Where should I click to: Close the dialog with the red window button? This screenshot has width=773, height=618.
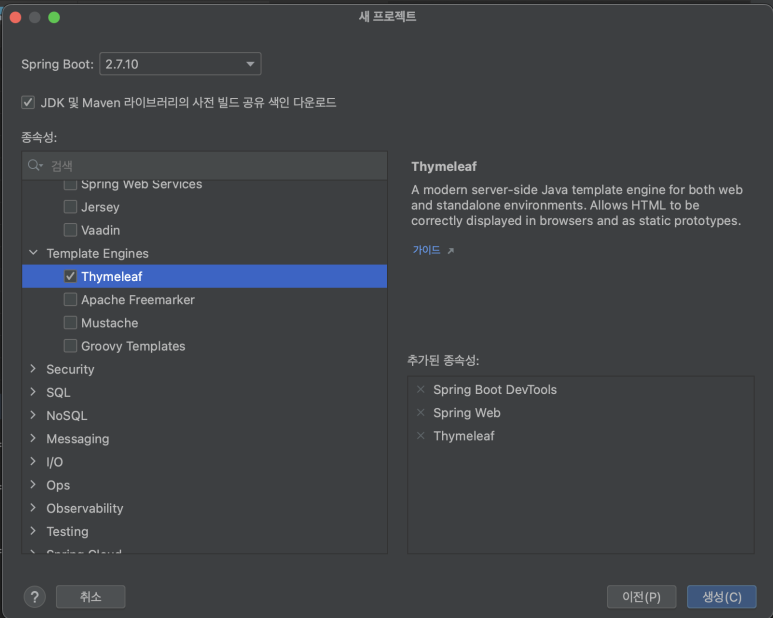click(x=15, y=17)
